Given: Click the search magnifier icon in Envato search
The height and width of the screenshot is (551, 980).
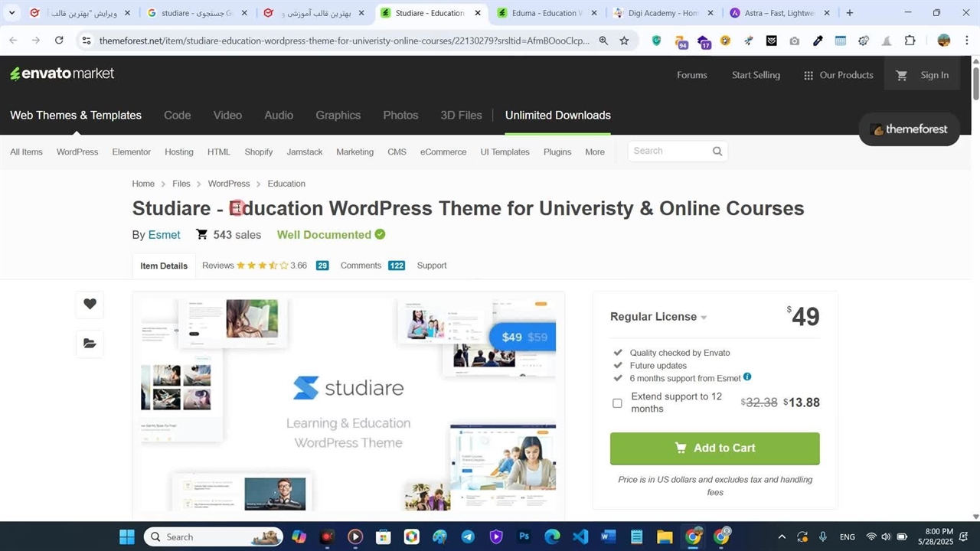Looking at the screenshot, I should [x=717, y=152].
